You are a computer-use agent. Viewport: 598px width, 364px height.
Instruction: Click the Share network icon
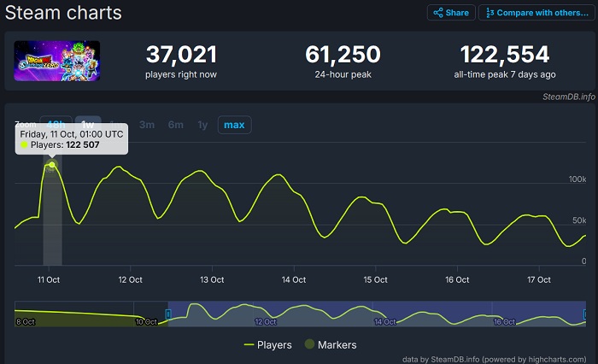pos(438,13)
